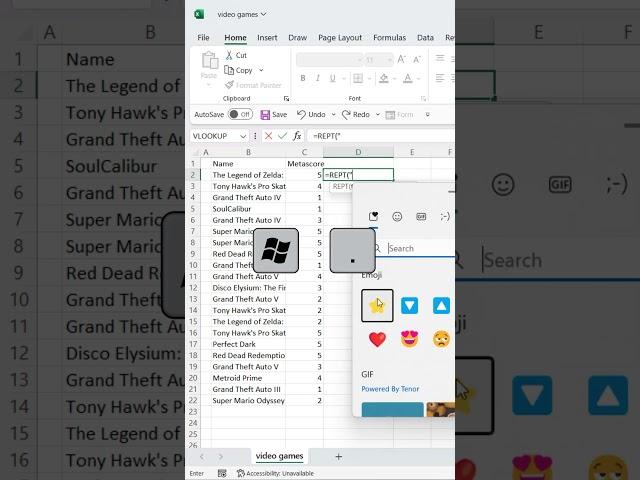This screenshot has height=480, width=640.
Task: Confirm formula with green checkmark
Action: point(282,136)
